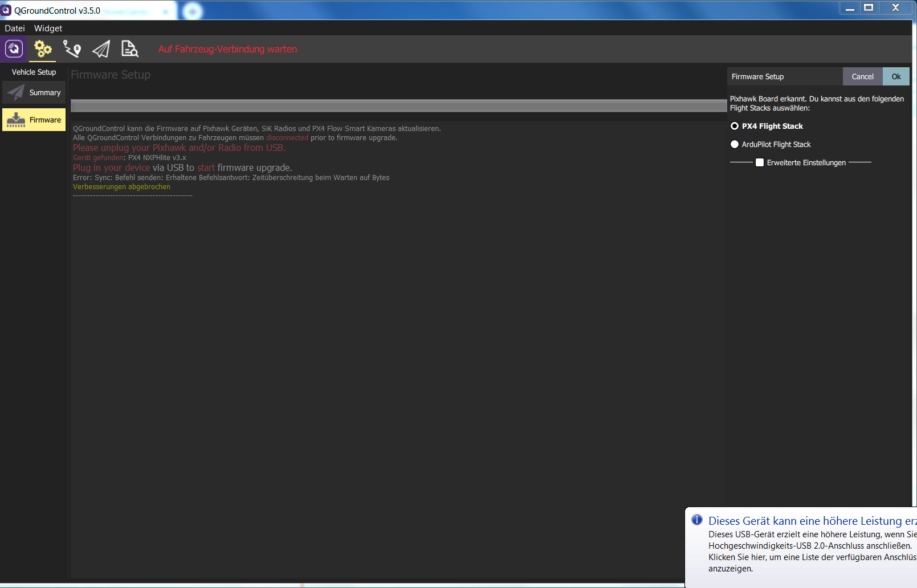
Task: Click the USB notification balloon title
Action: pos(812,521)
